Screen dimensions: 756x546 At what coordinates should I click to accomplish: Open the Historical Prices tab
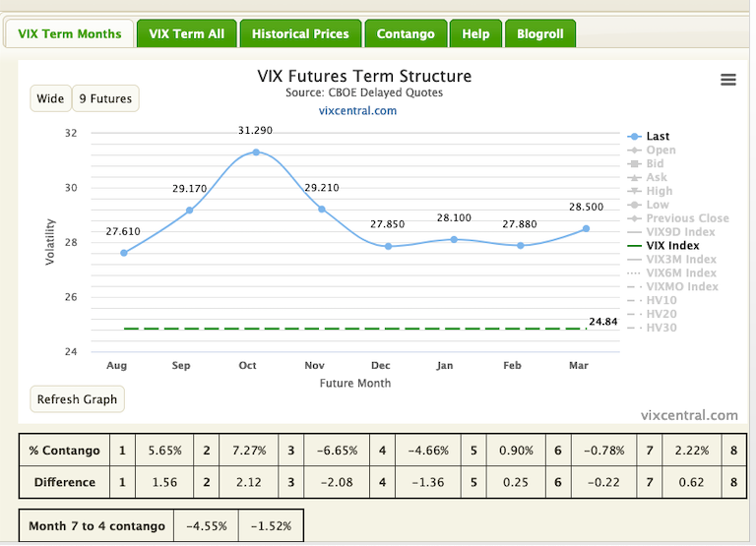[300, 33]
